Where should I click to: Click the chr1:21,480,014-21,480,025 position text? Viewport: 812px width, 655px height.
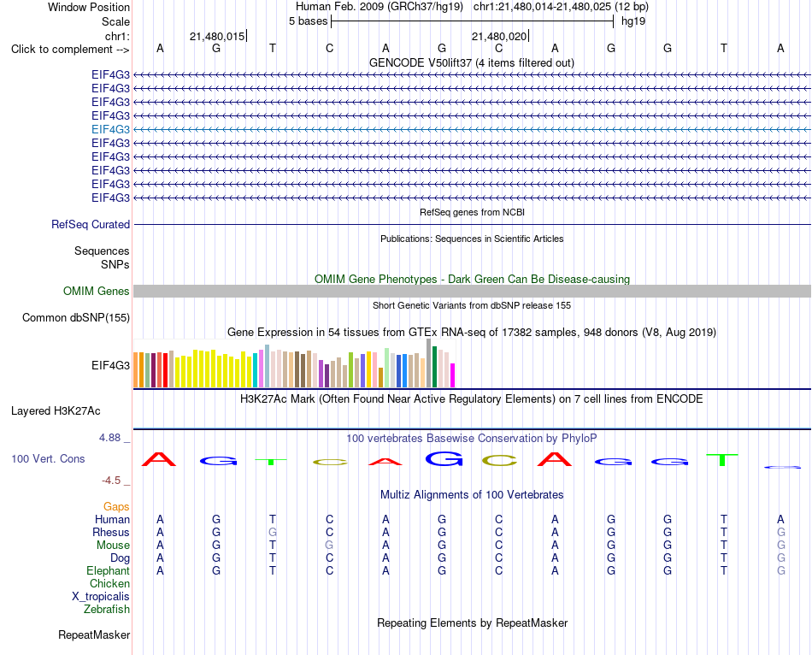561,7
